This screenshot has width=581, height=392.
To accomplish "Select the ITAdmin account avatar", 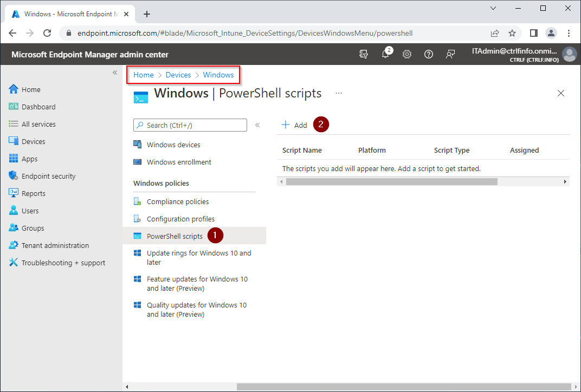I will click(x=569, y=54).
